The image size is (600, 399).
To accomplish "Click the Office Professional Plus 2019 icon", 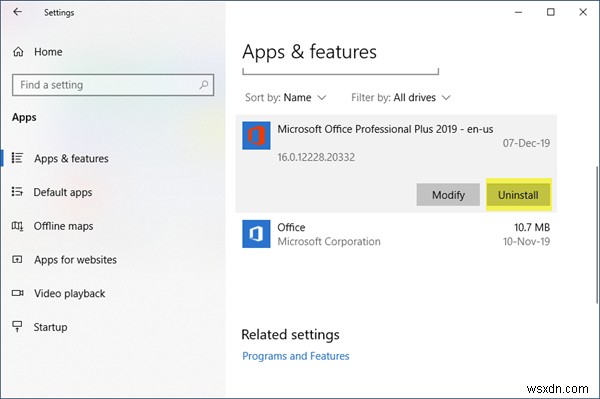I will [x=256, y=135].
